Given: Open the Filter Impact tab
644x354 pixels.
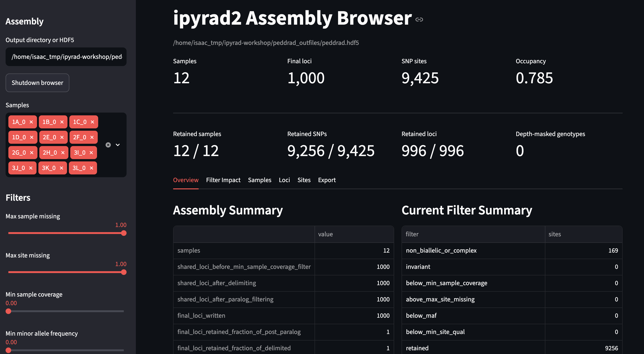Looking at the screenshot, I should click(223, 180).
